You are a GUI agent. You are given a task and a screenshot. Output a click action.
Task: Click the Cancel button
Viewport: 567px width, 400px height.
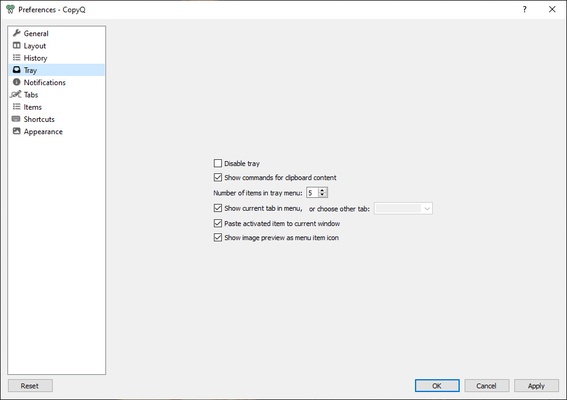pyautogui.click(x=486, y=386)
